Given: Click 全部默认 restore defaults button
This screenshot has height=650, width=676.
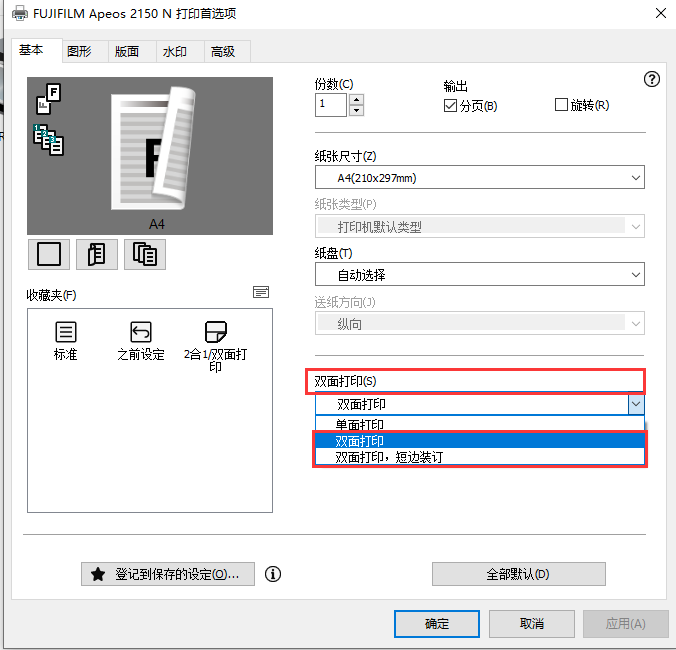Looking at the screenshot, I should tap(518, 574).
